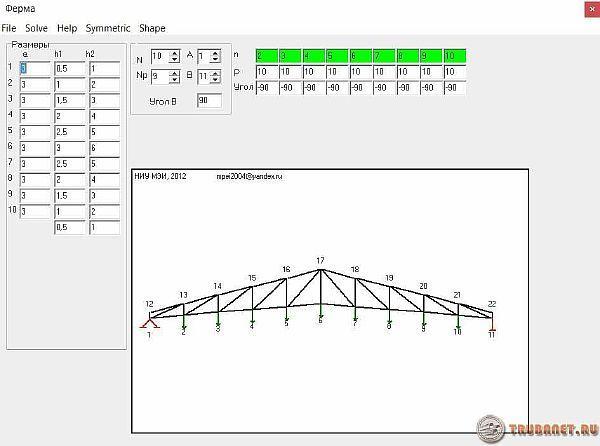Increase support B node number

[215, 73]
